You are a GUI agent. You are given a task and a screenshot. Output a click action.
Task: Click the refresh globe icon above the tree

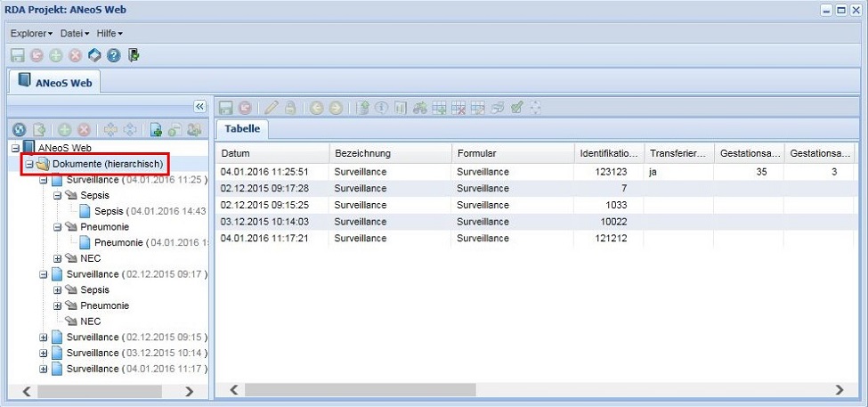click(18, 130)
